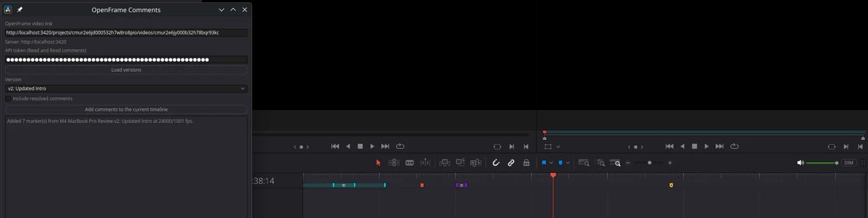Click the DaVinci Resolve app icon in title bar
Screen dimensions: 868x218
coord(8,10)
